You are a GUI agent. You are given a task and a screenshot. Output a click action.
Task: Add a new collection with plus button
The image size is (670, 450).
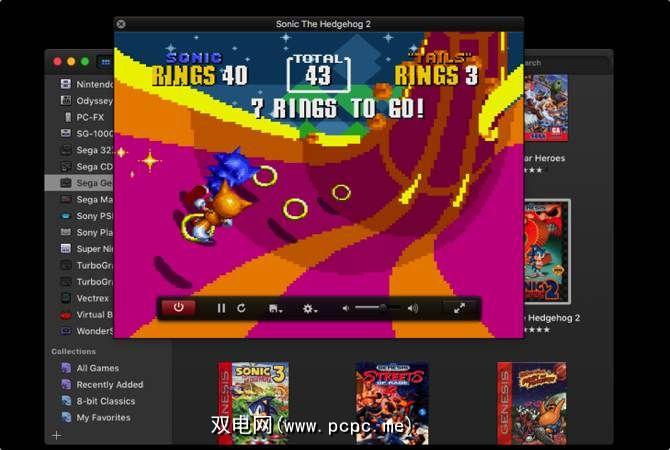point(56,435)
